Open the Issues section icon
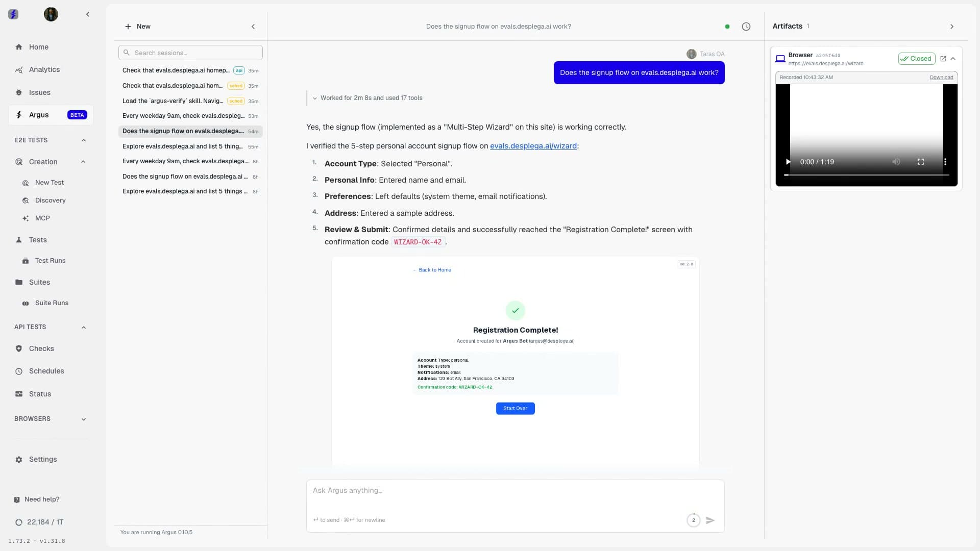980x551 pixels. coord(19,92)
